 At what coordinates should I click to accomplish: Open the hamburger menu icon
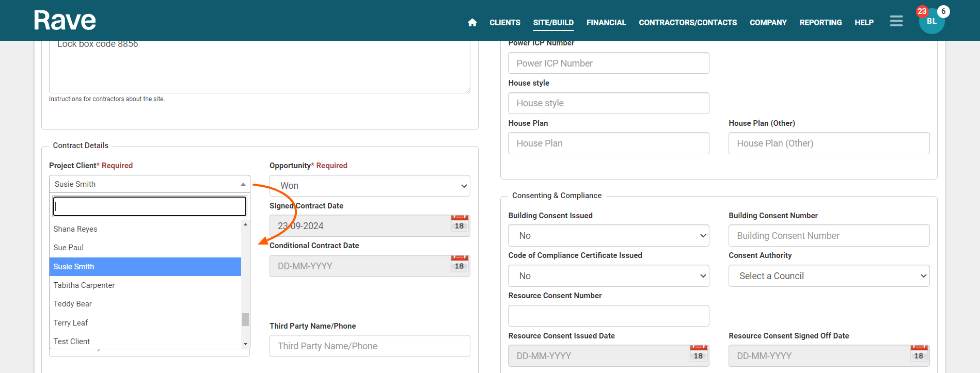tap(896, 21)
